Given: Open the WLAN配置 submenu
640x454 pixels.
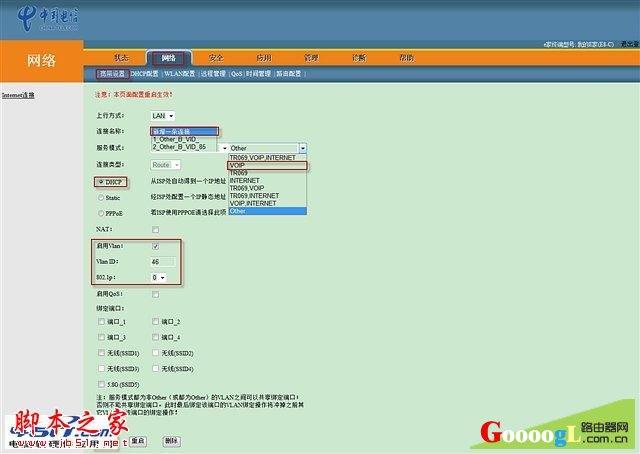Looking at the screenshot, I should (180, 74).
